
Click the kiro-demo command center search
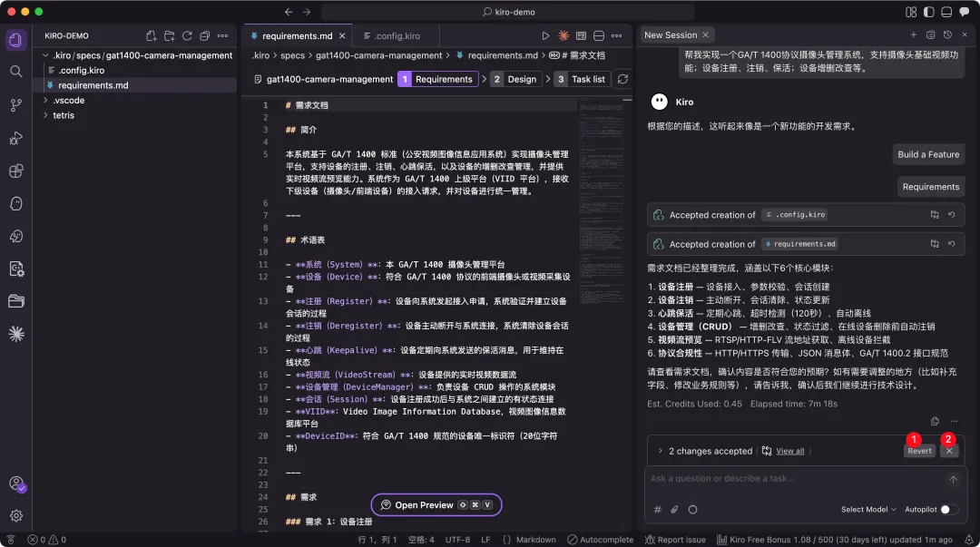tap(507, 12)
